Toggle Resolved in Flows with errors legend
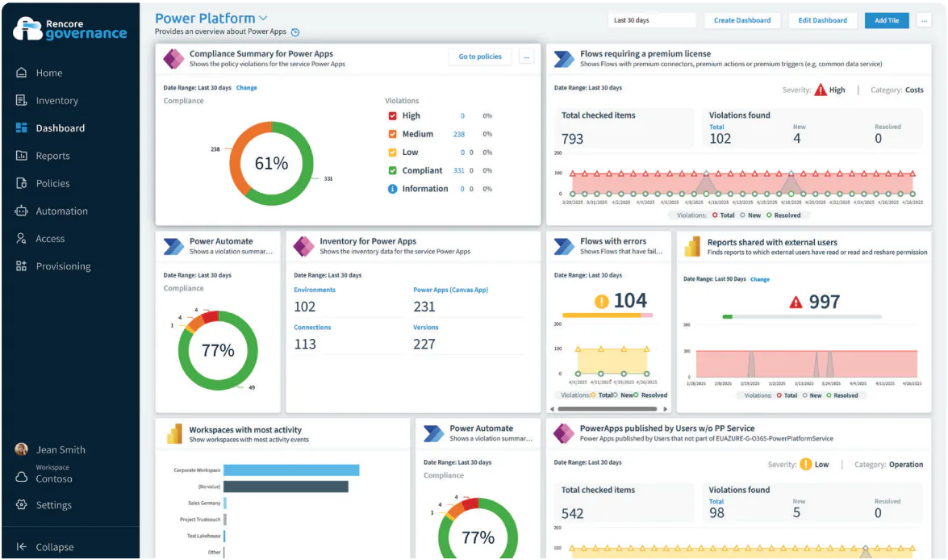 pos(650,395)
